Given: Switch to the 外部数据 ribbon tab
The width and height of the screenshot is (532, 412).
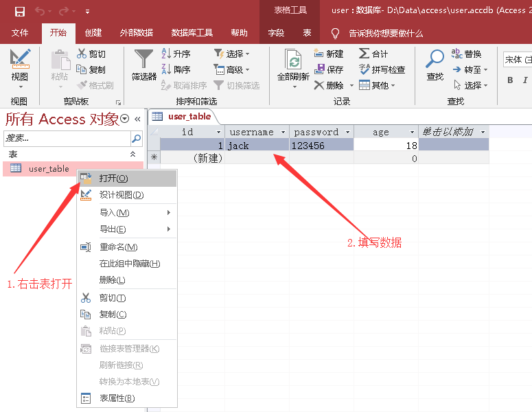Looking at the screenshot, I should (x=137, y=33).
